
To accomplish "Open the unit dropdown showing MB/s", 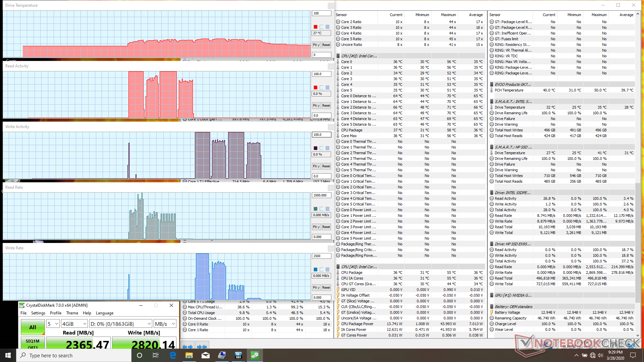I will pyautogui.click(x=165, y=324).
